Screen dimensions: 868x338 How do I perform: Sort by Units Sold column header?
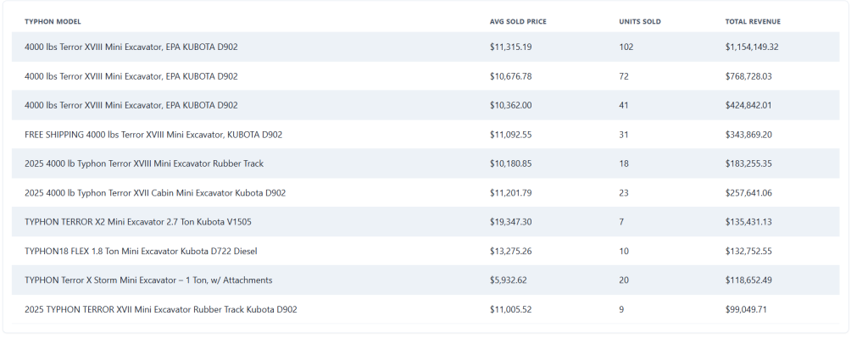(639, 21)
